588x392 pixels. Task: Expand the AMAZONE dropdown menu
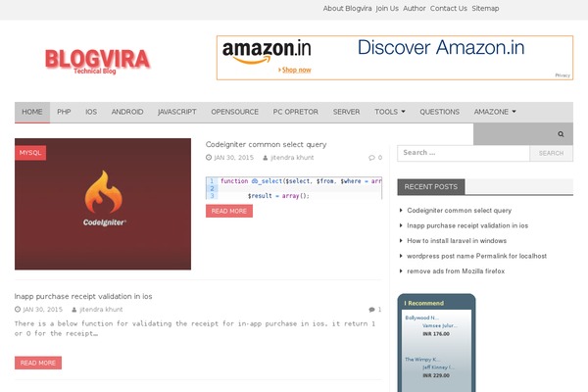click(495, 112)
